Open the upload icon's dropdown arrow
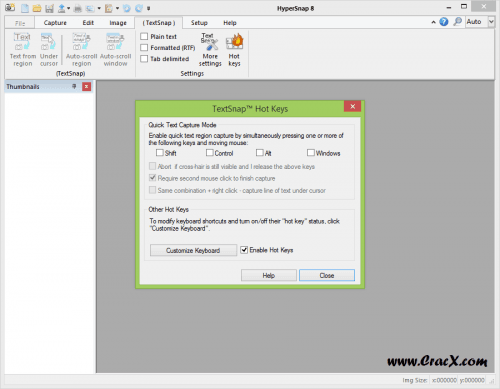This screenshot has height=389, width=500. [68, 8]
